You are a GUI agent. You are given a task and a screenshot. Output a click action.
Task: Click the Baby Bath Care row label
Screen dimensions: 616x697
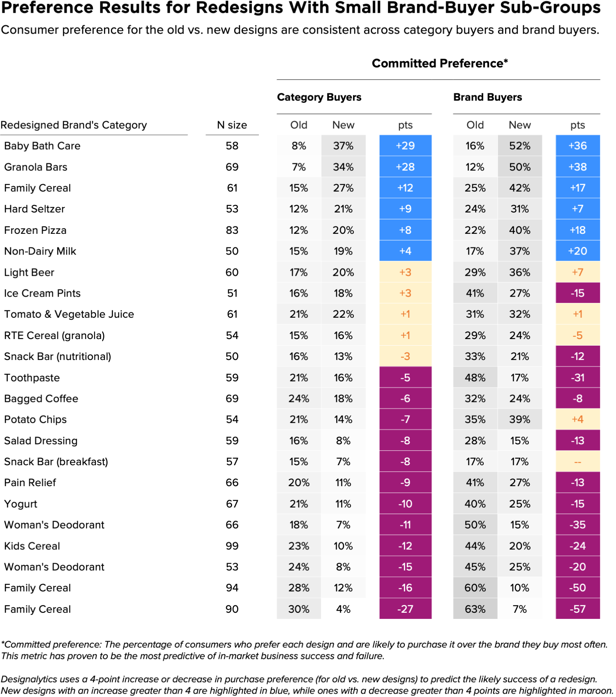tap(42, 146)
